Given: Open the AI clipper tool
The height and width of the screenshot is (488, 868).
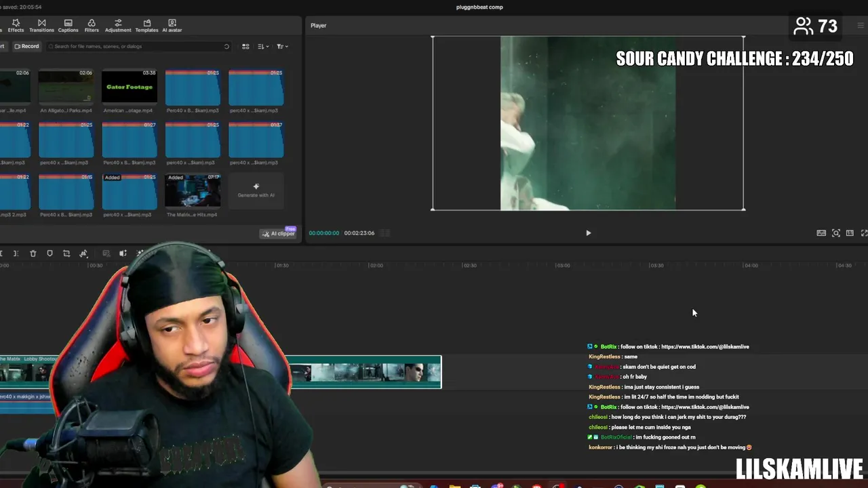Looking at the screenshot, I should point(279,234).
